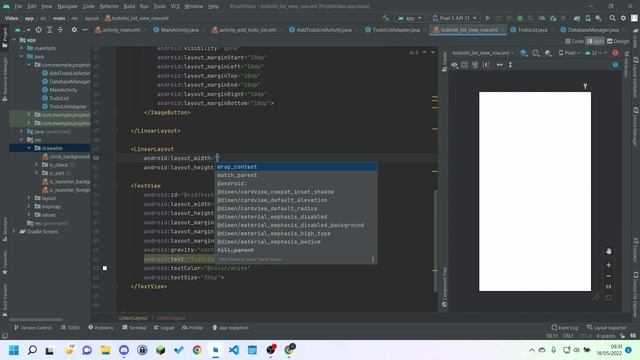The width and height of the screenshot is (640, 360).
Task: Zoom out the layout preview
Action: point(609,276)
